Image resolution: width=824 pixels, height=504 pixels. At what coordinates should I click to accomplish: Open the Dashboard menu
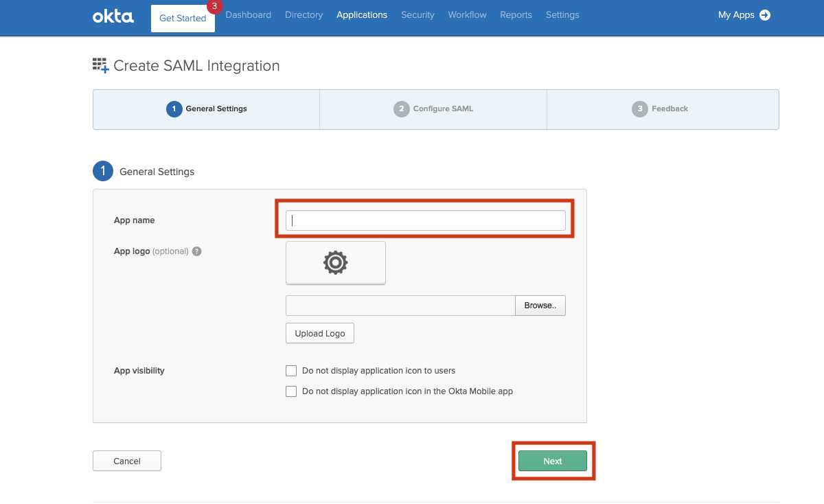[248, 14]
